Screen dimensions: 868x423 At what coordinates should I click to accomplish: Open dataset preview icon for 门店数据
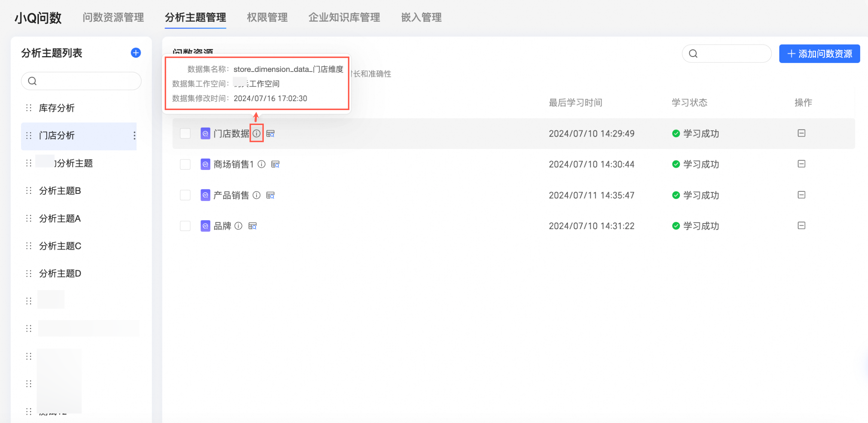click(x=271, y=134)
